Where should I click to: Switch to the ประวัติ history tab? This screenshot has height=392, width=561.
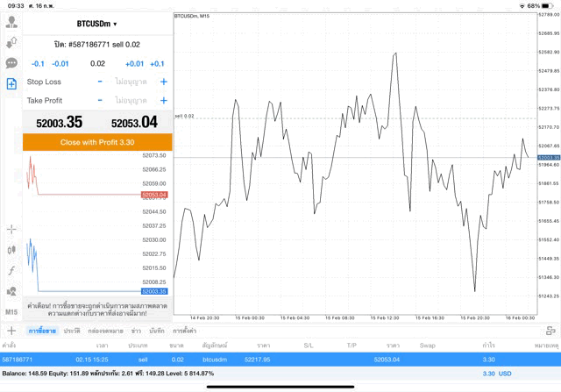[x=72, y=331]
